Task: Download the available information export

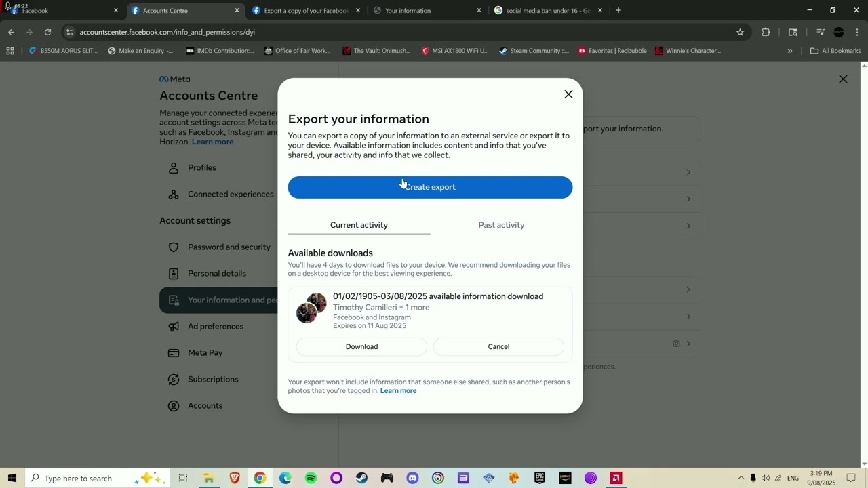Action: [361, 346]
